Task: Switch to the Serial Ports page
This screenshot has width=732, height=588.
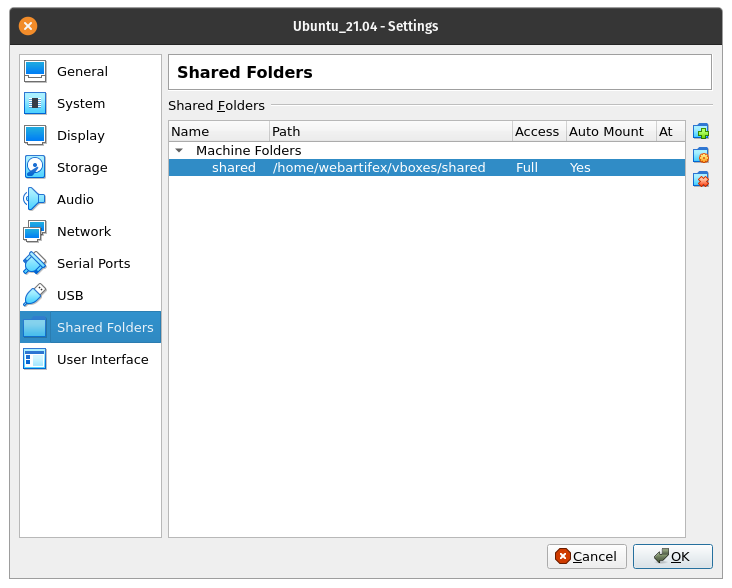Action: (x=93, y=264)
